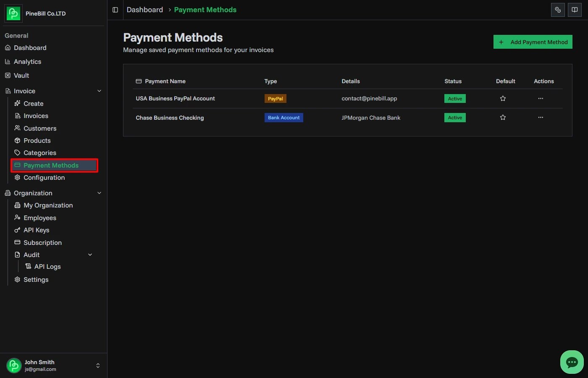This screenshot has height=378, width=588.
Task: Select the Analytics icon in sidebar
Action: point(9,61)
